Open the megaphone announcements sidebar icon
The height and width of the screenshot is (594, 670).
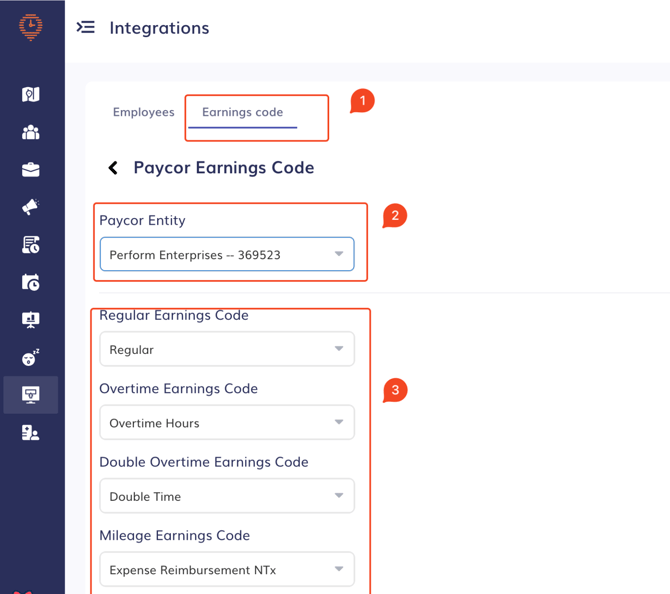31,207
